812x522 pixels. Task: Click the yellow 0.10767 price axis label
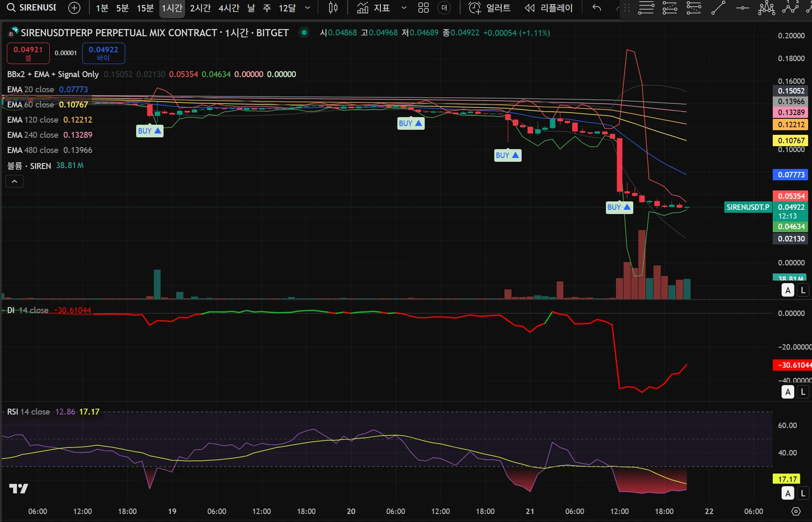pos(791,141)
